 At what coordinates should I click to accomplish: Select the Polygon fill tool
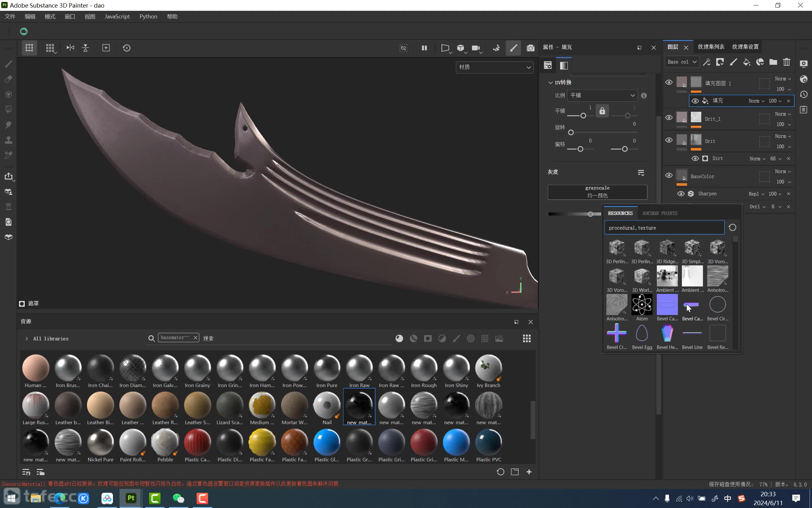tap(9, 109)
